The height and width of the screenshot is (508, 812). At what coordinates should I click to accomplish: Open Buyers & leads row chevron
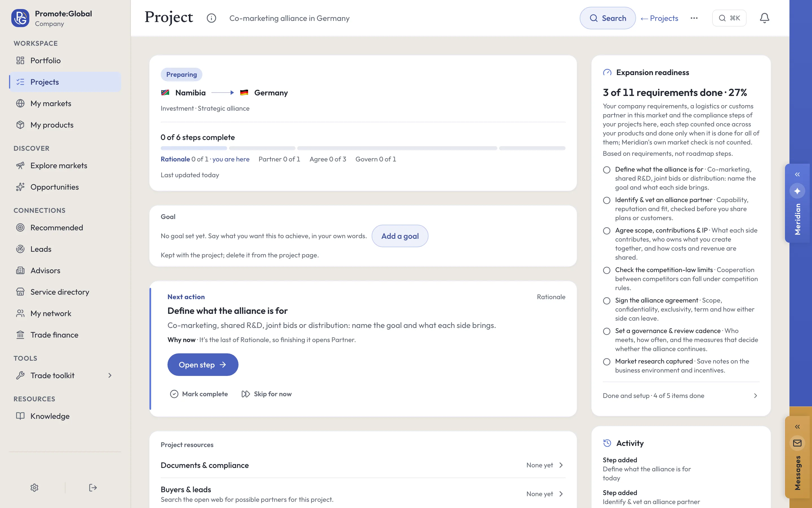(561, 494)
